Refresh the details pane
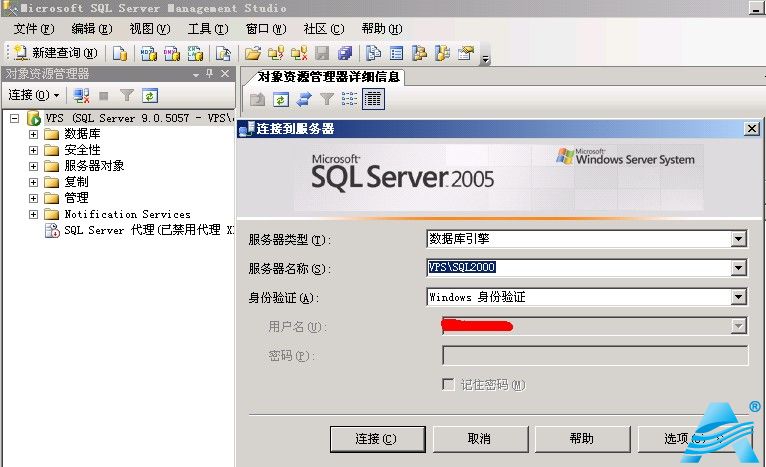766x467 pixels. (280, 99)
